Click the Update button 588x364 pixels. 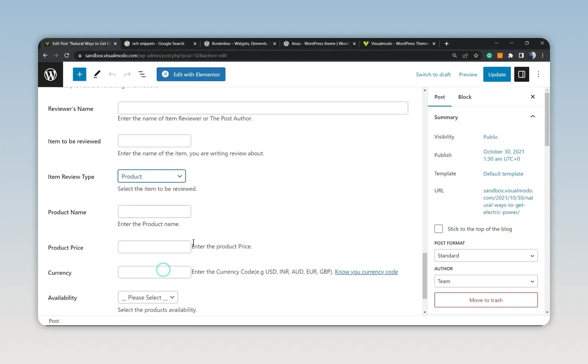497,74
